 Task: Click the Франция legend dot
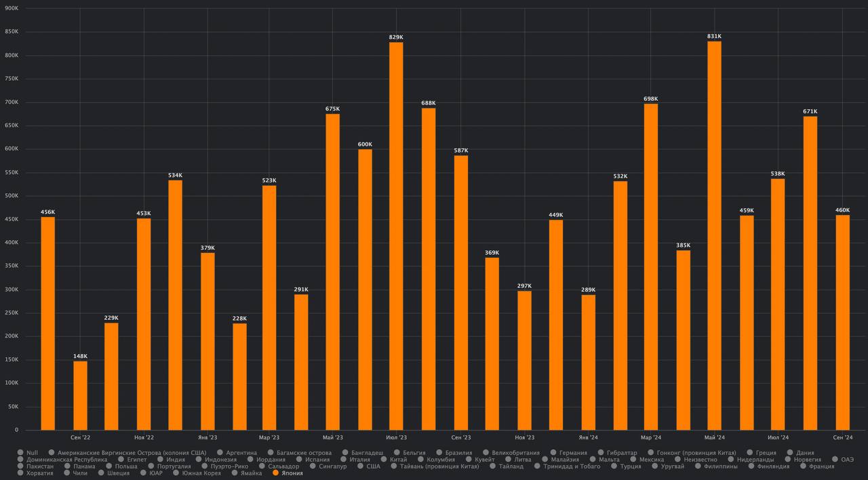tap(804, 466)
